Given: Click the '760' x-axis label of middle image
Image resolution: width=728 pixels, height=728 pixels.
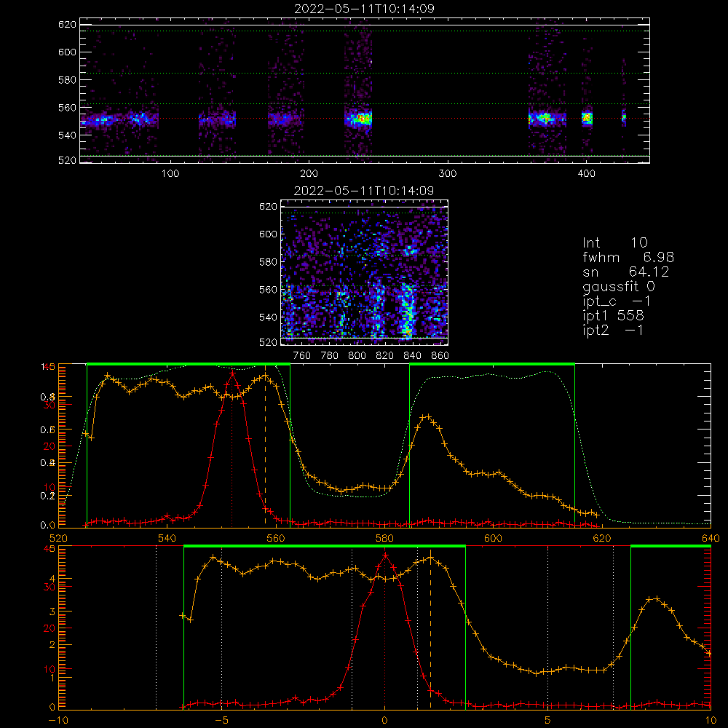Looking at the screenshot, I should coord(302,356).
